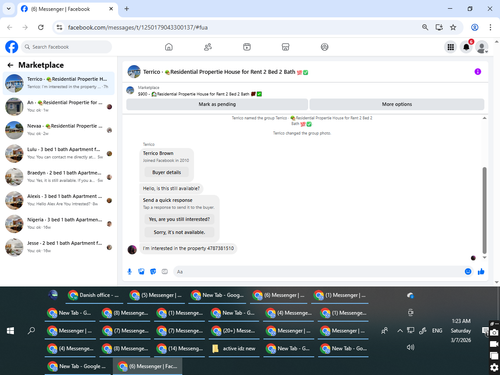The width and height of the screenshot is (500, 375).
Task: Send quick reply 'Sorry, it's not available.'
Action: [179, 232]
